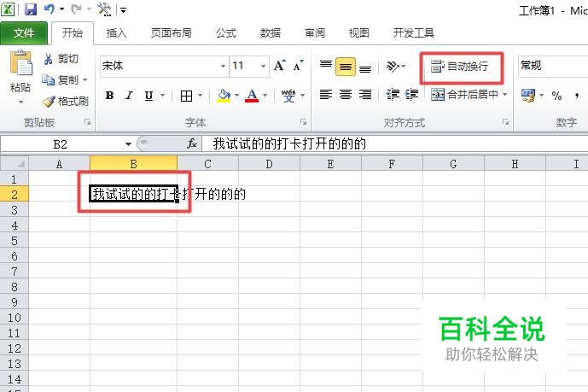Open Customize Quick Access Toolbar arrow
The image size is (588, 392).
pos(123,9)
